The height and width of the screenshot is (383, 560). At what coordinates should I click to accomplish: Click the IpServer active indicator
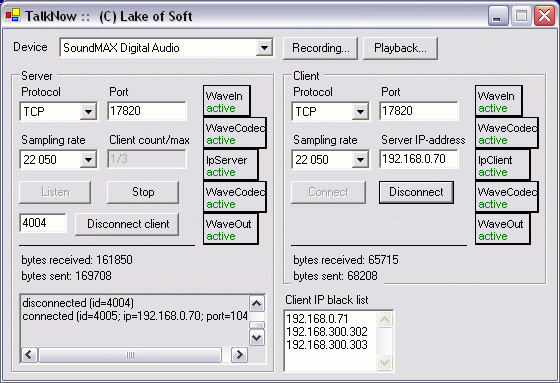pyautogui.click(x=230, y=165)
